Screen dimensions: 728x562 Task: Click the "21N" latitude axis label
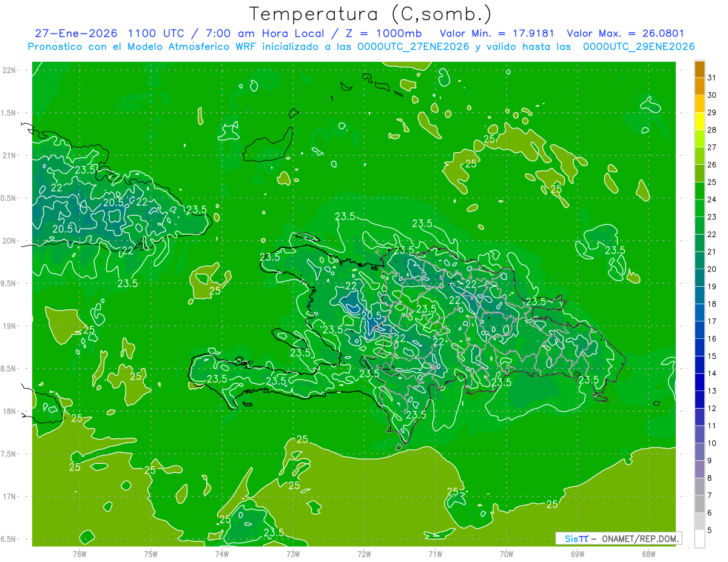(x=10, y=155)
